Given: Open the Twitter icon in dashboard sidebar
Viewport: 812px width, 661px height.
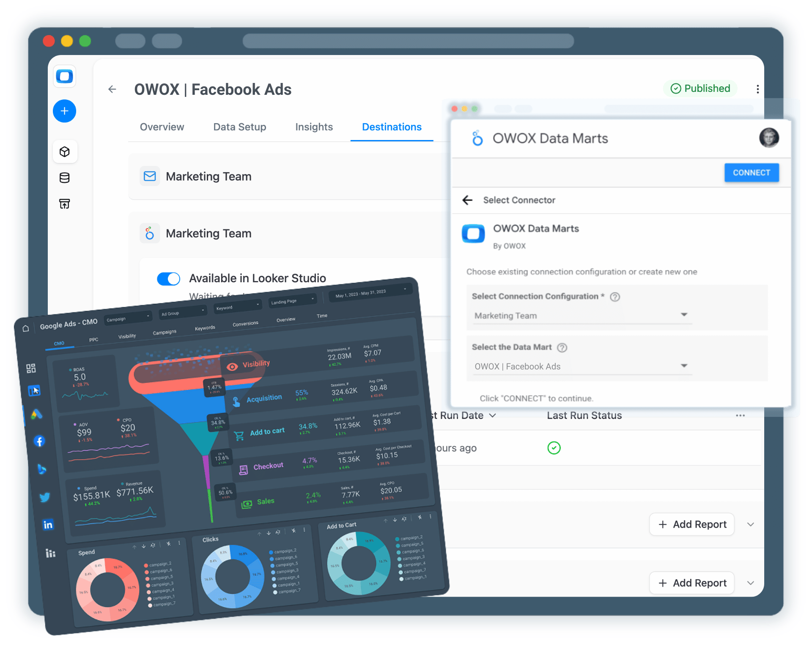Looking at the screenshot, I should click(45, 497).
